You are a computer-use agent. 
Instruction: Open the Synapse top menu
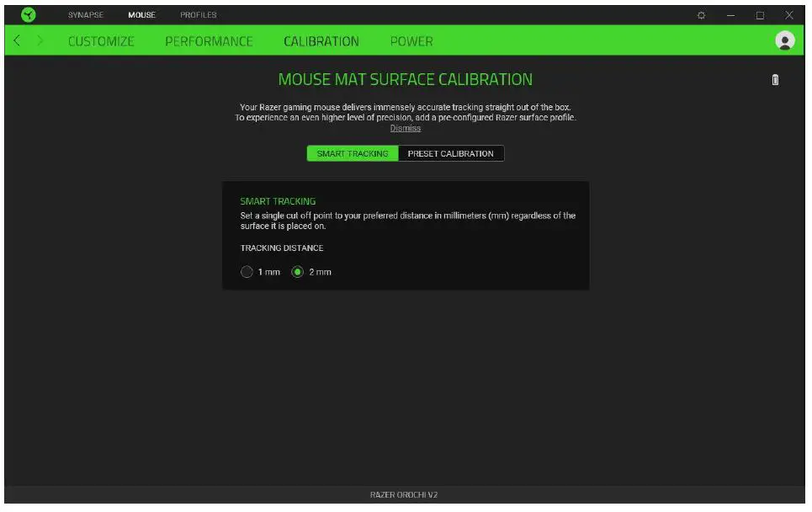[86, 14]
